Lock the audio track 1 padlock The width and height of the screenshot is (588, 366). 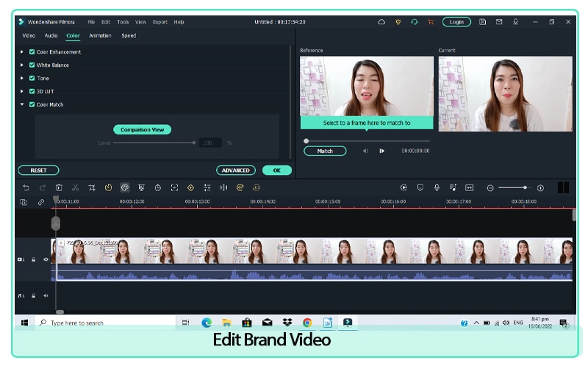34,296
